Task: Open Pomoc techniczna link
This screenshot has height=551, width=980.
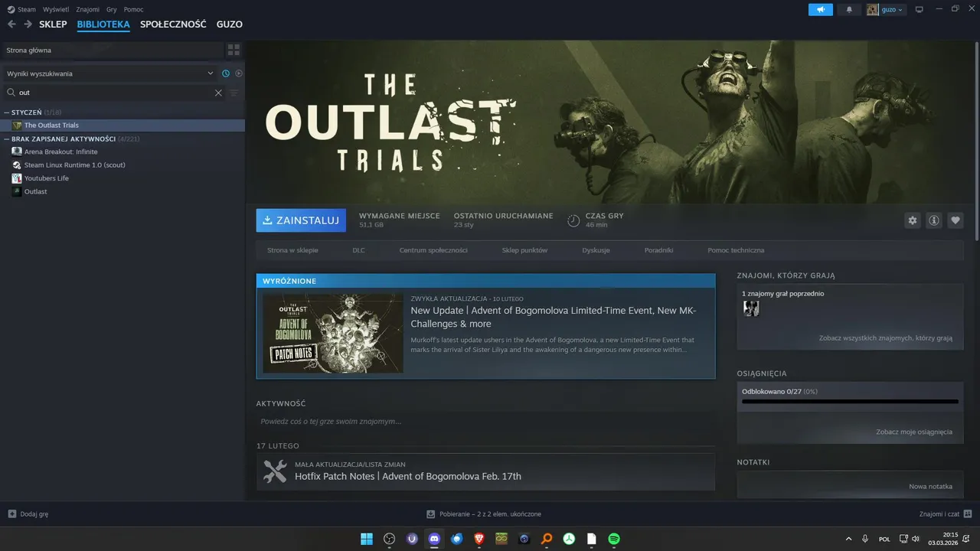Action: click(x=736, y=250)
